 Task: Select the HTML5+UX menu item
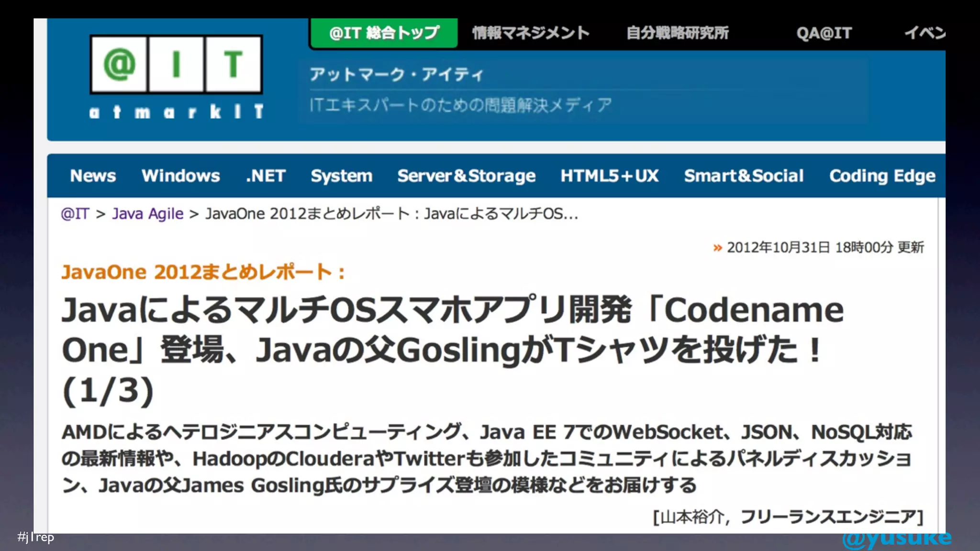pyautogui.click(x=610, y=176)
